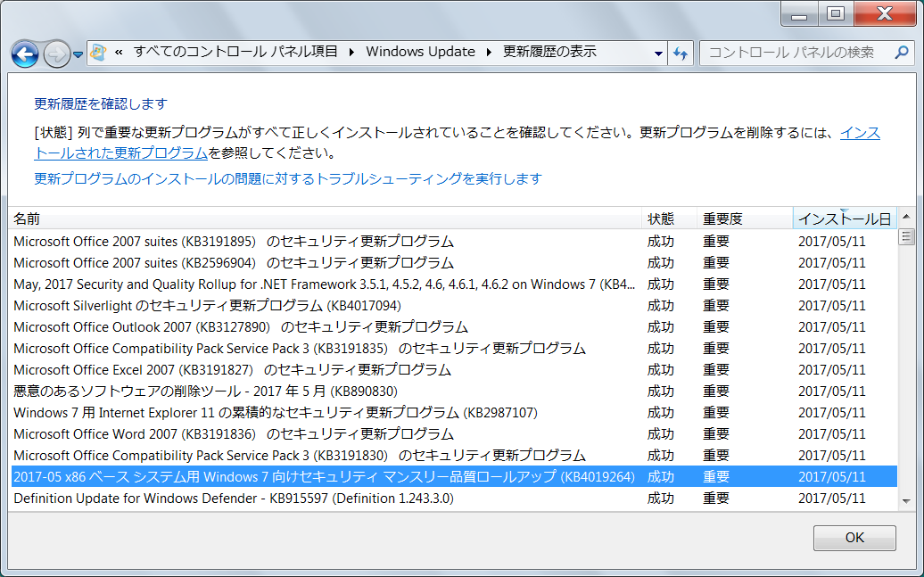Minimize the window
The width and height of the screenshot is (924, 577).
pyautogui.click(x=799, y=15)
